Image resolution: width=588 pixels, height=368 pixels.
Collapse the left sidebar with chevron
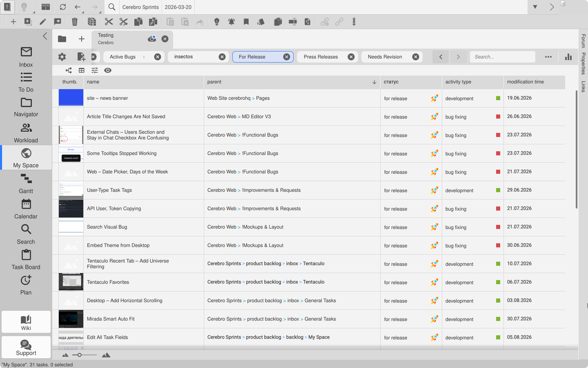(x=45, y=36)
